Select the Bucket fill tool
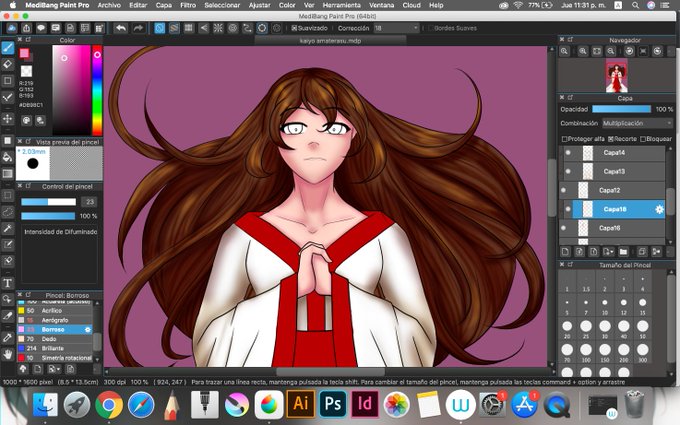Screen dimensions: 680x425 (7, 157)
